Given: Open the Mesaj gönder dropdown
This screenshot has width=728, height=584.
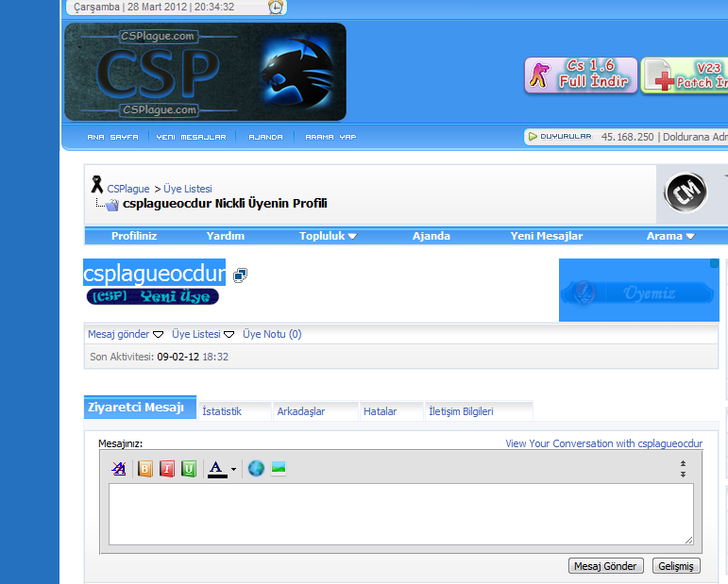Looking at the screenshot, I should pos(126,334).
